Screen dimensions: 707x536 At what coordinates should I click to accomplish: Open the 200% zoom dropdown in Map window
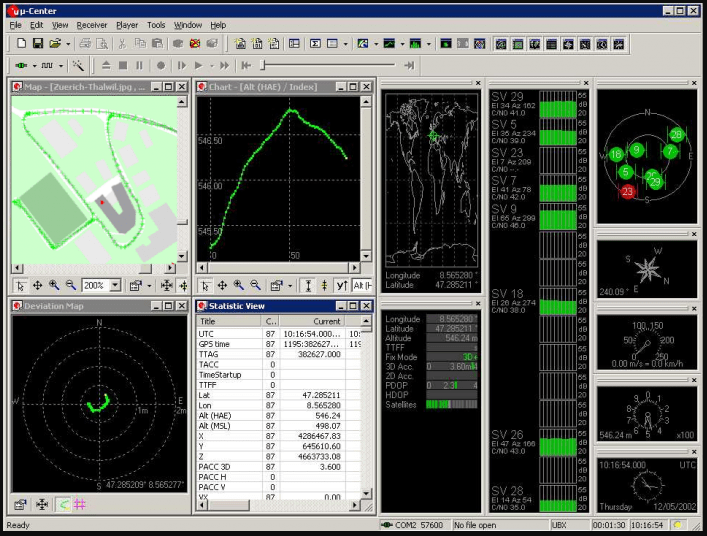tap(116, 285)
